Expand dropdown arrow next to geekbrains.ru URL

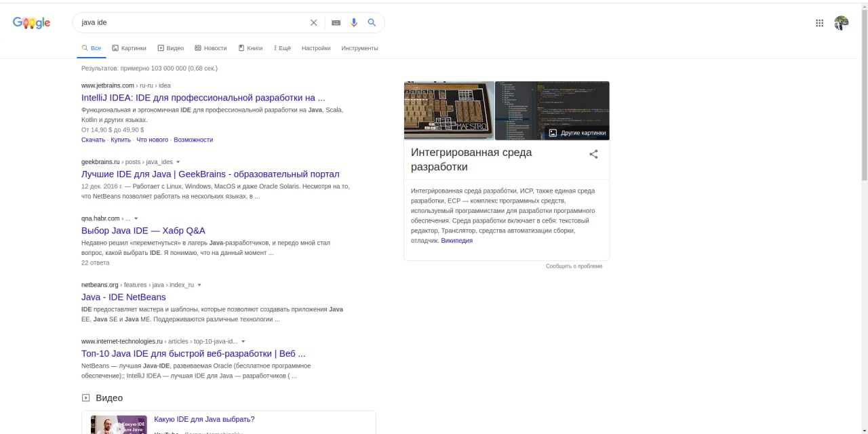click(178, 162)
